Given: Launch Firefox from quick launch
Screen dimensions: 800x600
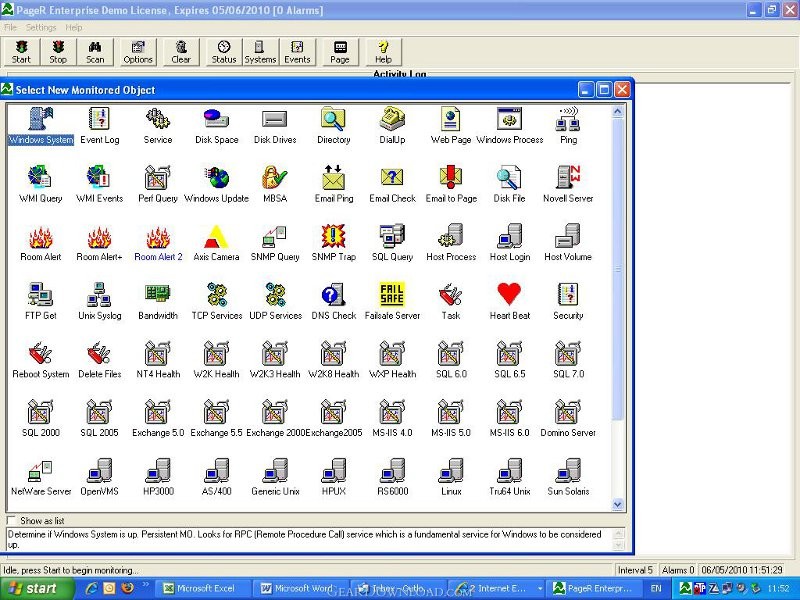Looking at the screenshot, I should tap(127, 588).
